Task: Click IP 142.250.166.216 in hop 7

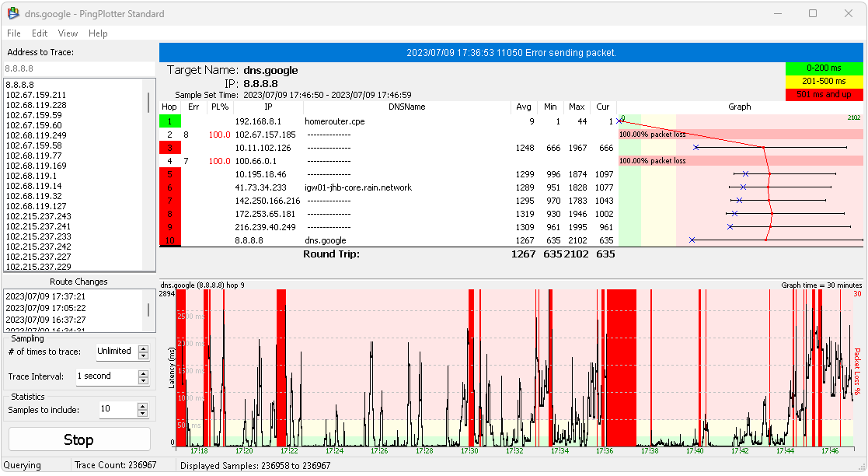Action: [267, 201]
